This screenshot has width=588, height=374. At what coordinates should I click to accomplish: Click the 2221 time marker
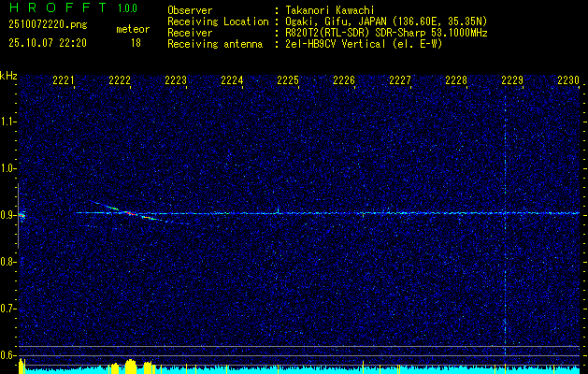click(x=64, y=81)
